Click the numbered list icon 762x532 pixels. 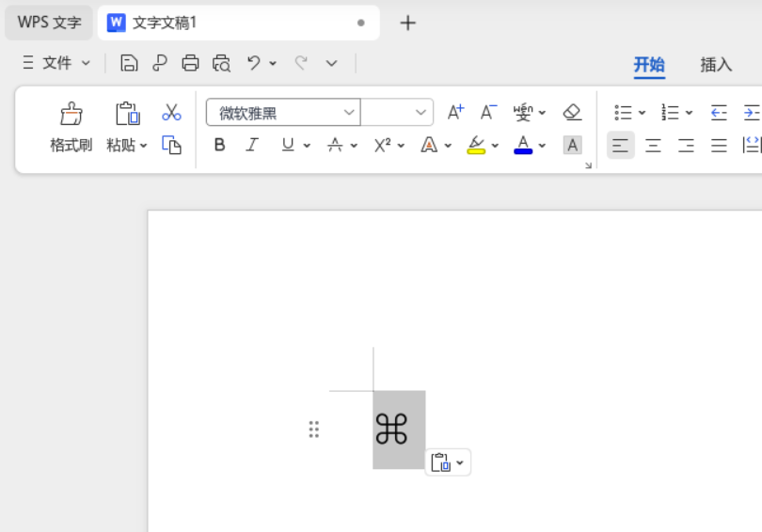[x=670, y=112]
